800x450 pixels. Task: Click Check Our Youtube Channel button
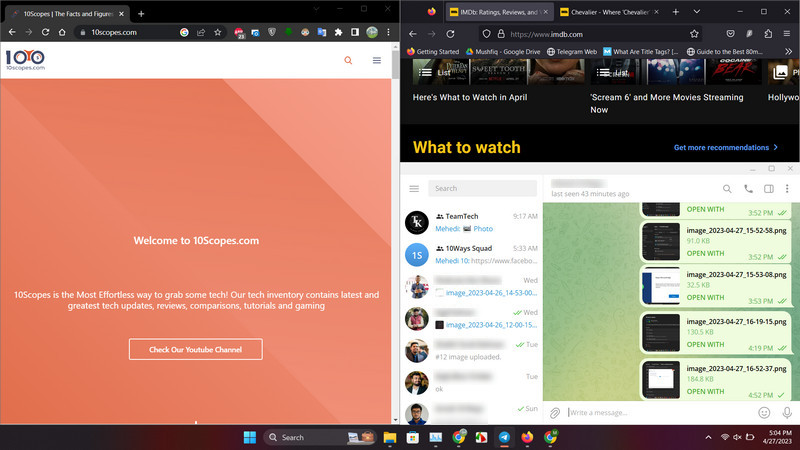[195, 349]
